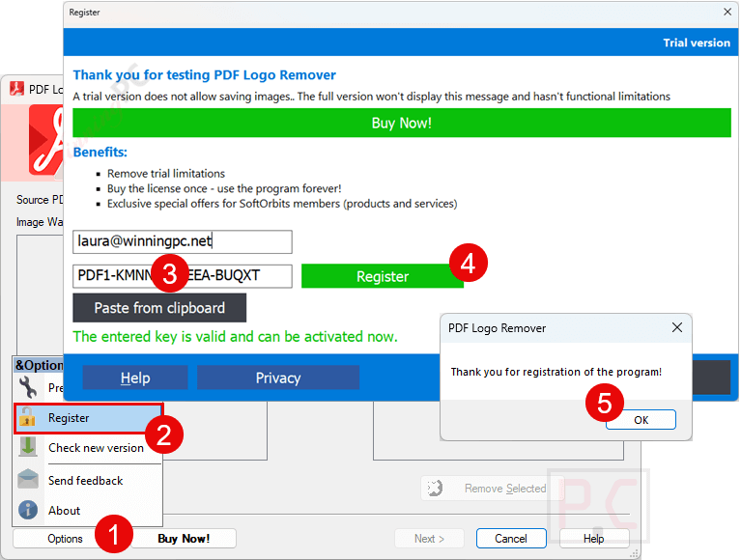Click the Remove Selected icon
The image size is (741, 560).
click(x=435, y=488)
